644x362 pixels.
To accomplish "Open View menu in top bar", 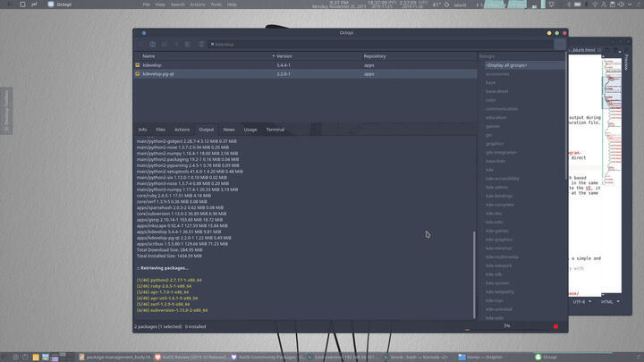I will [x=160, y=4].
